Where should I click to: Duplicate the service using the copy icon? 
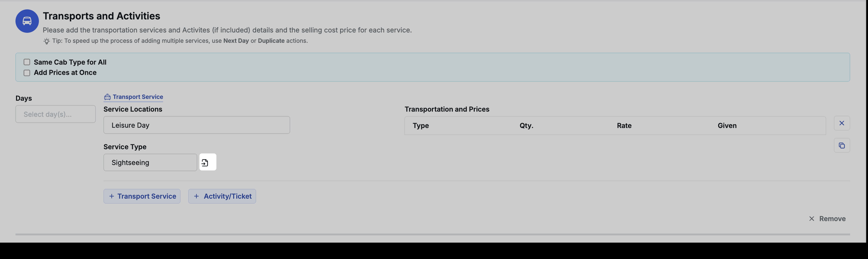pyautogui.click(x=842, y=145)
